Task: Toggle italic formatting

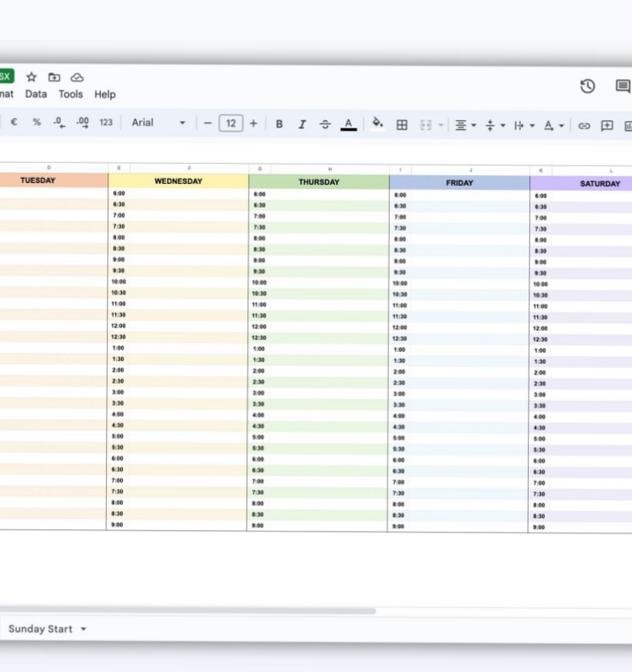Action: coord(303,124)
